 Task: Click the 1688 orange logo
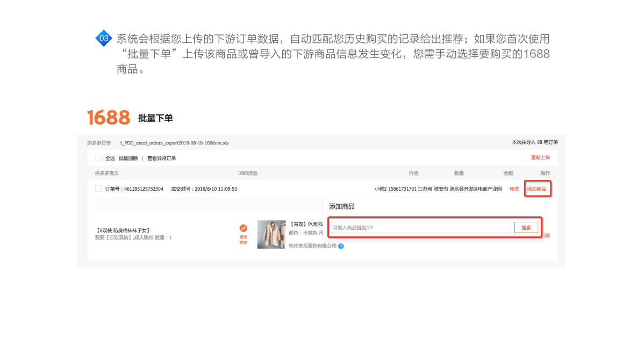pos(109,118)
